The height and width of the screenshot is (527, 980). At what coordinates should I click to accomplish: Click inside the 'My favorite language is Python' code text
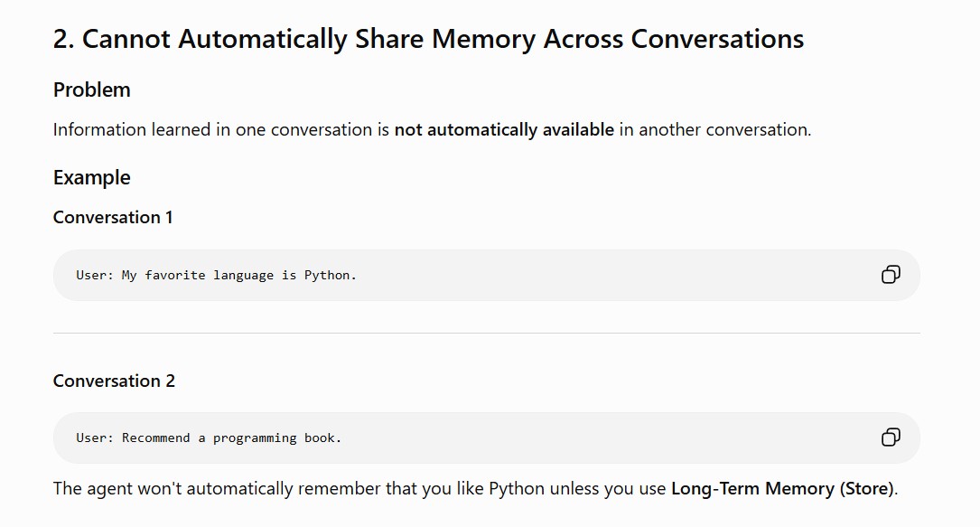coord(238,275)
